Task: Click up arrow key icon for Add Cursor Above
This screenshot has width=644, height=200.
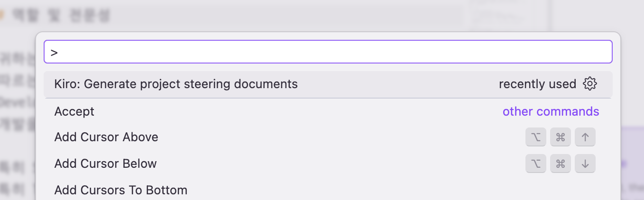Action: click(x=585, y=137)
